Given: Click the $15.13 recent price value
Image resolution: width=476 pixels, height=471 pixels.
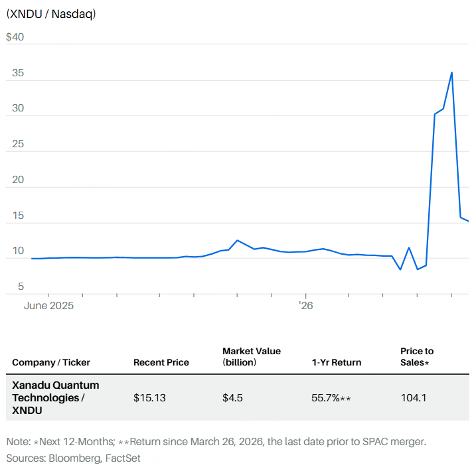Looking at the screenshot, I should tap(149, 397).
